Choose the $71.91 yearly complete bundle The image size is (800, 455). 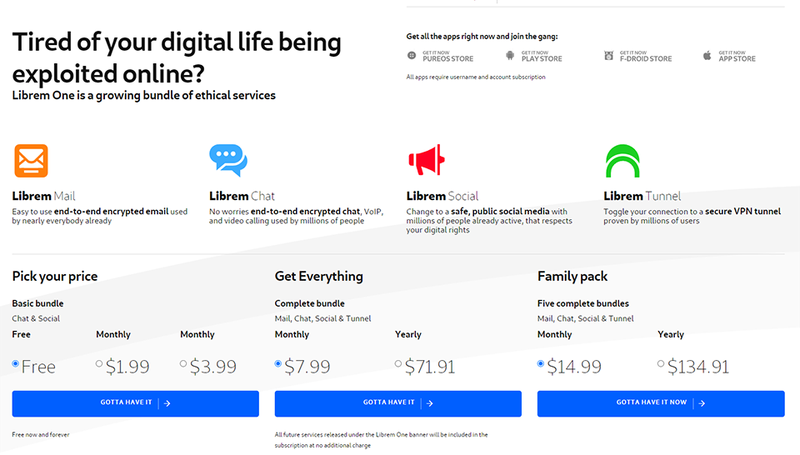click(x=399, y=364)
